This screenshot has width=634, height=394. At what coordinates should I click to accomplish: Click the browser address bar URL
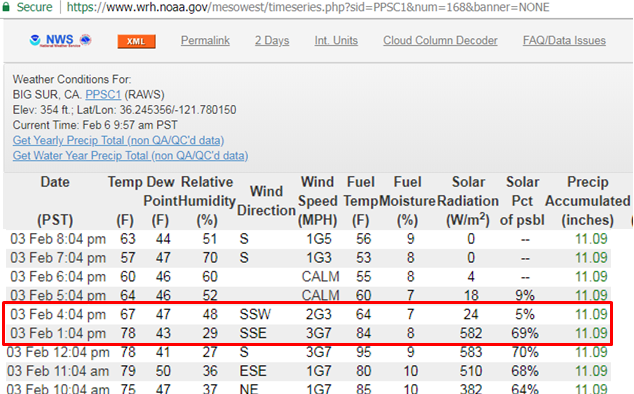click(x=308, y=7)
